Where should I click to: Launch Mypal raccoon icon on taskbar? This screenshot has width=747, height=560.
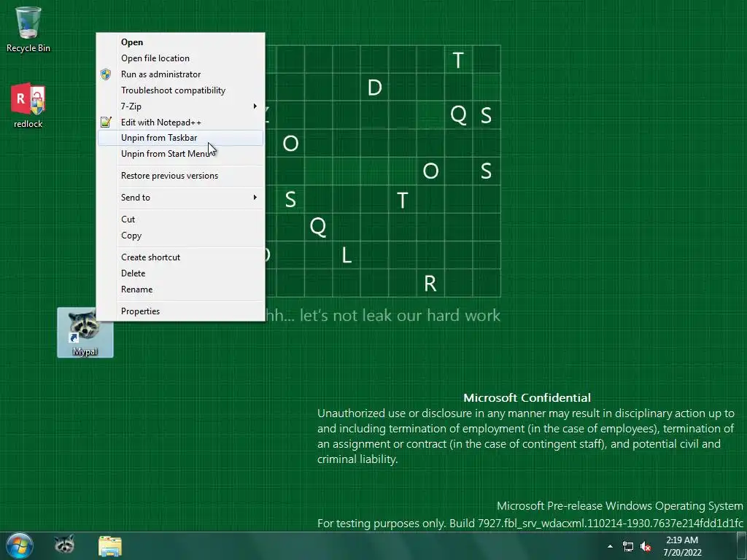64,545
